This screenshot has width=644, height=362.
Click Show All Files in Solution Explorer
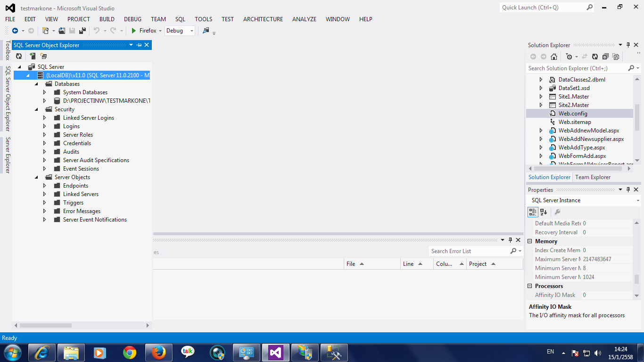point(616,57)
